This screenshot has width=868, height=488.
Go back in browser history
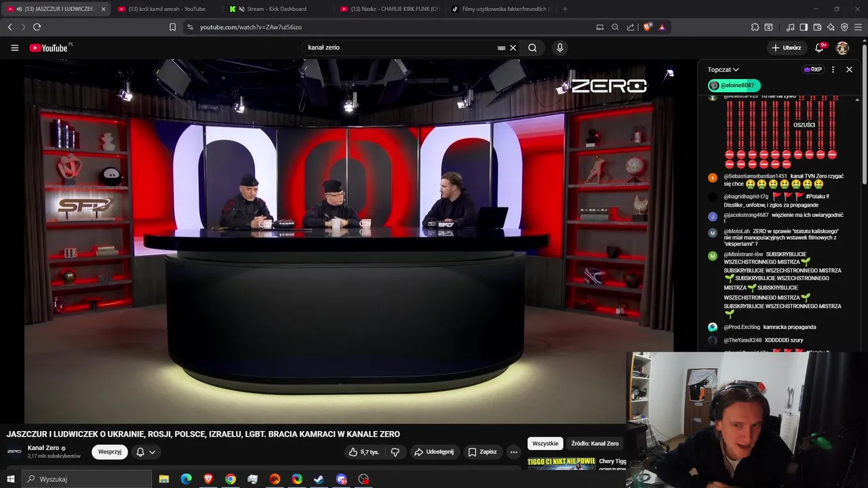[9, 27]
